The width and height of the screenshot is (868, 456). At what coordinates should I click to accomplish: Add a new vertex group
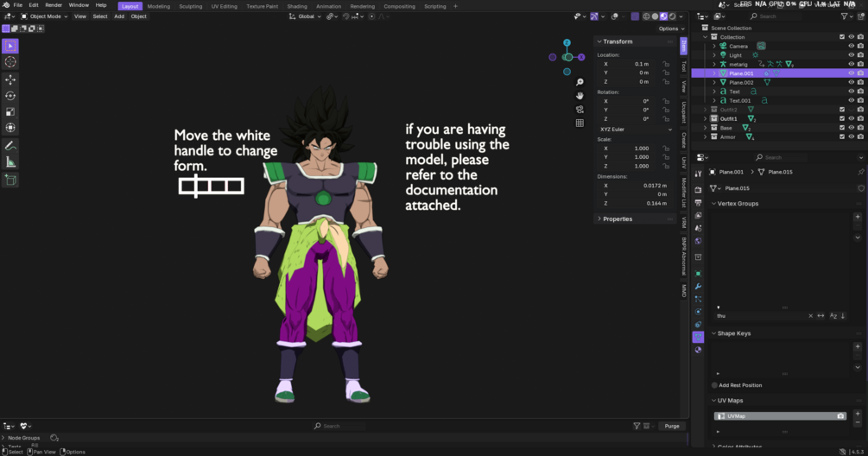(858, 217)
